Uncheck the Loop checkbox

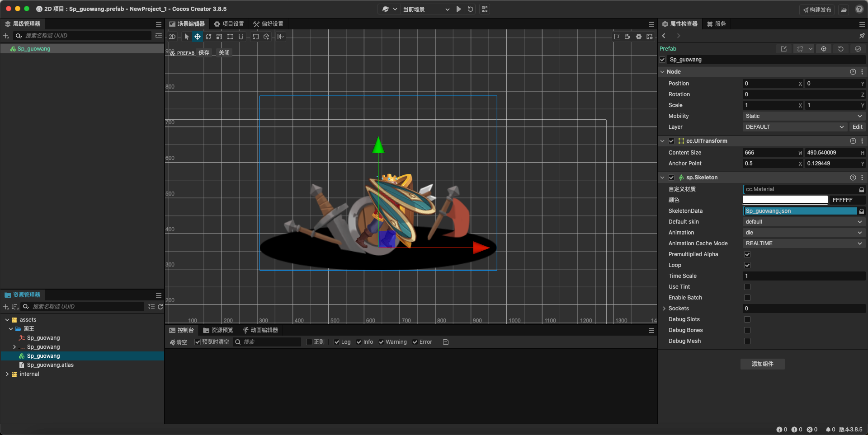pos(747,265)
